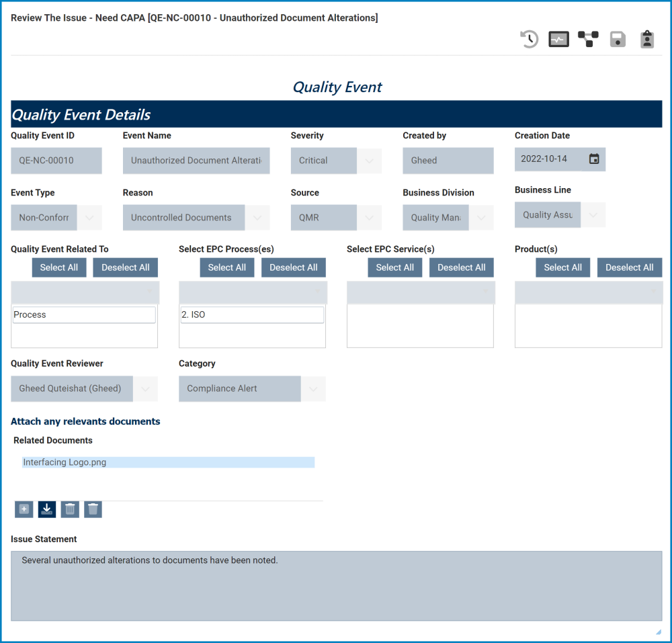Screen dimensions: 672x643
Task: Expand the Severity dropdown
Action: (369, 161)
